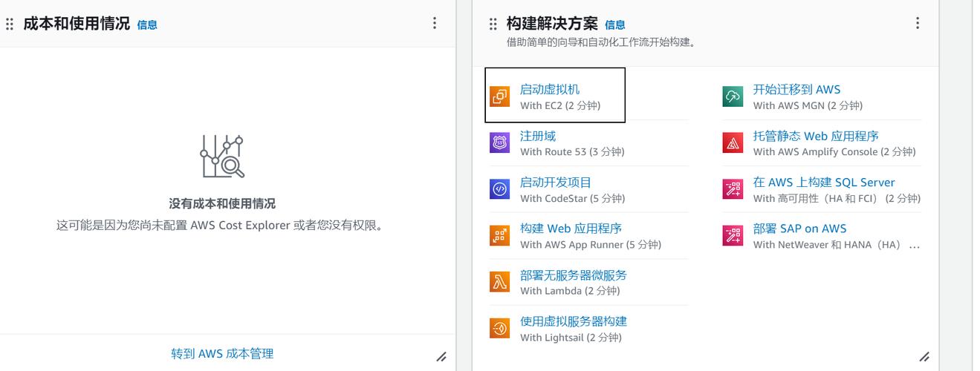Click the 借助简单的向导和自动化工作流开始构建 subtitle
This screenshot has height=371, width=980.
(x=601, y=42)
